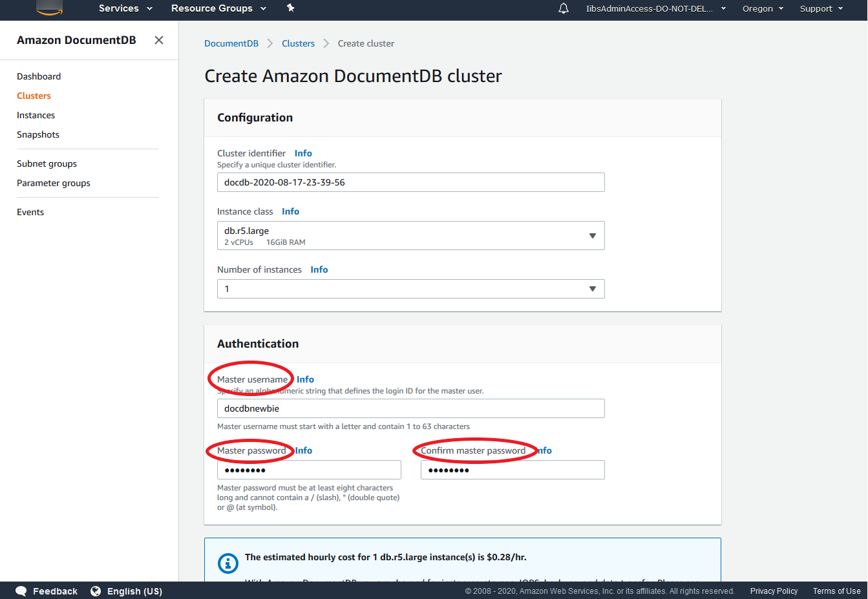The height and width of the screenshot is (599, 868).
Task: Click the Feedback speech bubble icon
Action: pos(21,591)
